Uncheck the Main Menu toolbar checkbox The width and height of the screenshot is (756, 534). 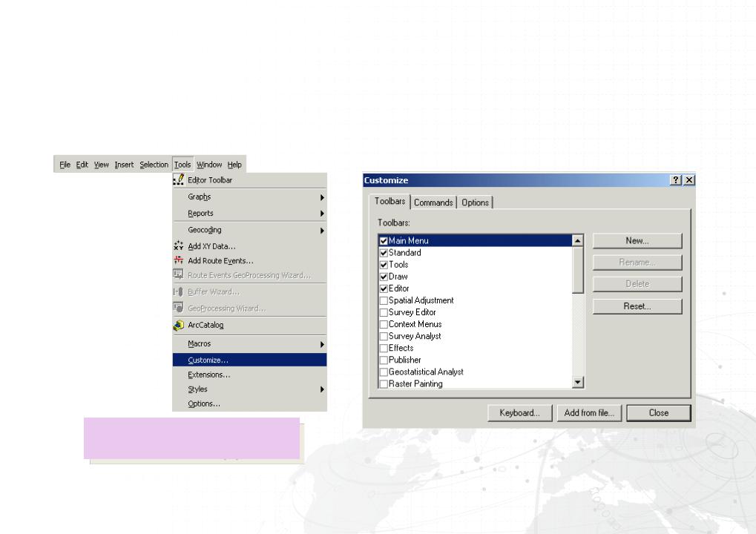pos(384,240)
